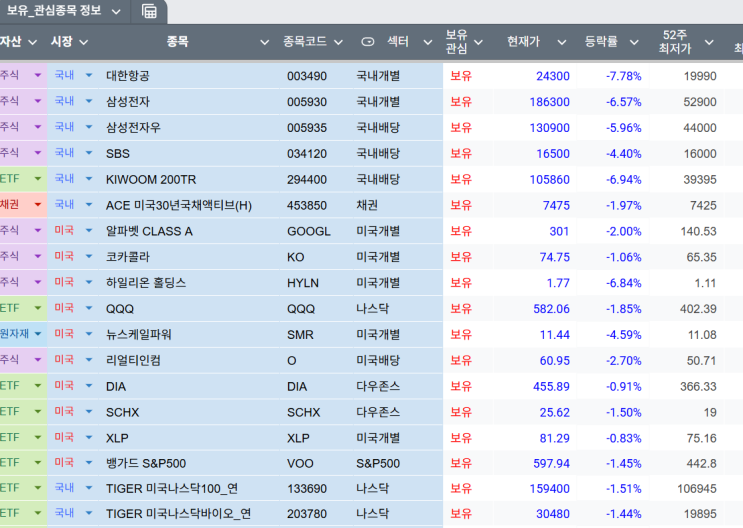The height and width of the screenshot is (528, 743).
Task: Select the KIWOOM 200TR name cell
Action: [189, 179]
